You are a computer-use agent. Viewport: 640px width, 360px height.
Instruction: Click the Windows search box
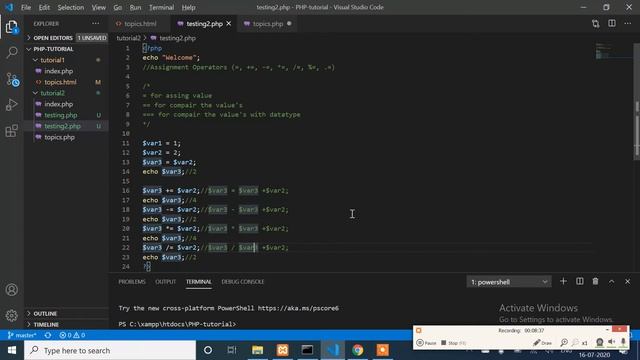point(110,350)
